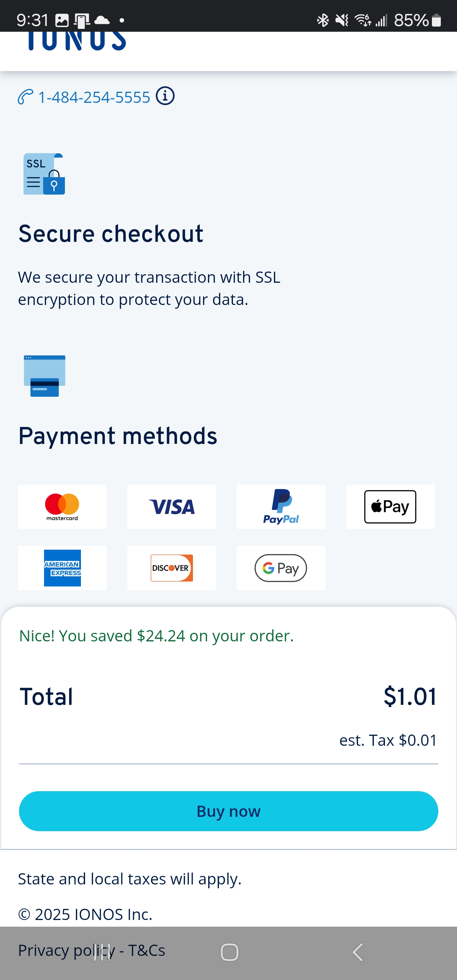Tap the Android home navigation button
This screenshot has height=980, width=457.
229,953
